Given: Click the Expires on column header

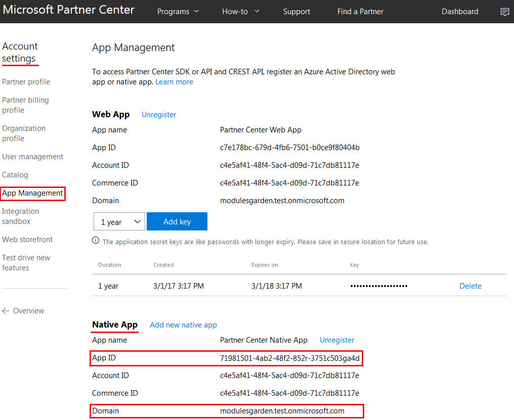Looking at the screenshot, I should 265,265.
